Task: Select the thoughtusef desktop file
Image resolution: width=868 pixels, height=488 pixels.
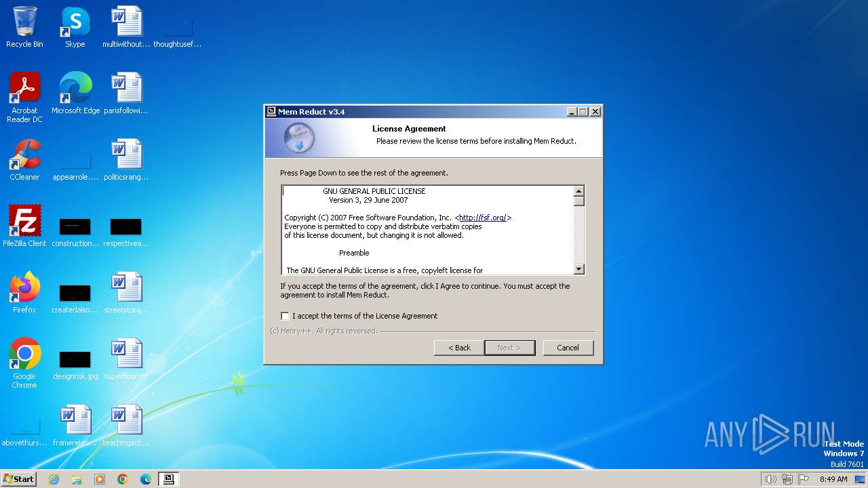Action: (177, 33)
